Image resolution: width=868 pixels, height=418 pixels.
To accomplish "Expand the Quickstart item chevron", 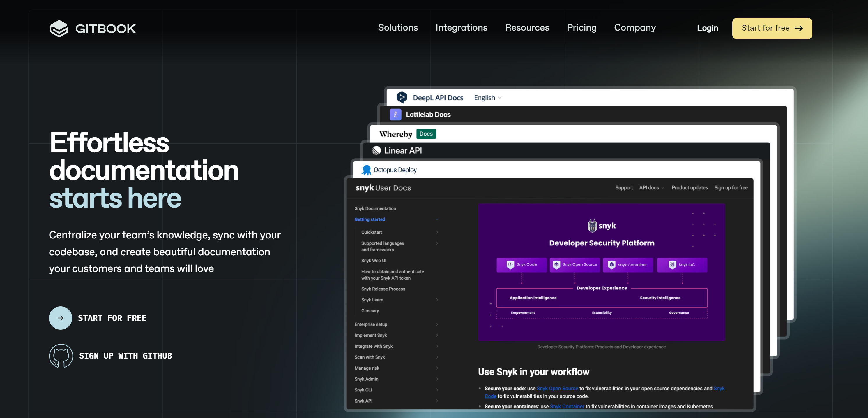I will pyautogui.click(x=437, y=232).
